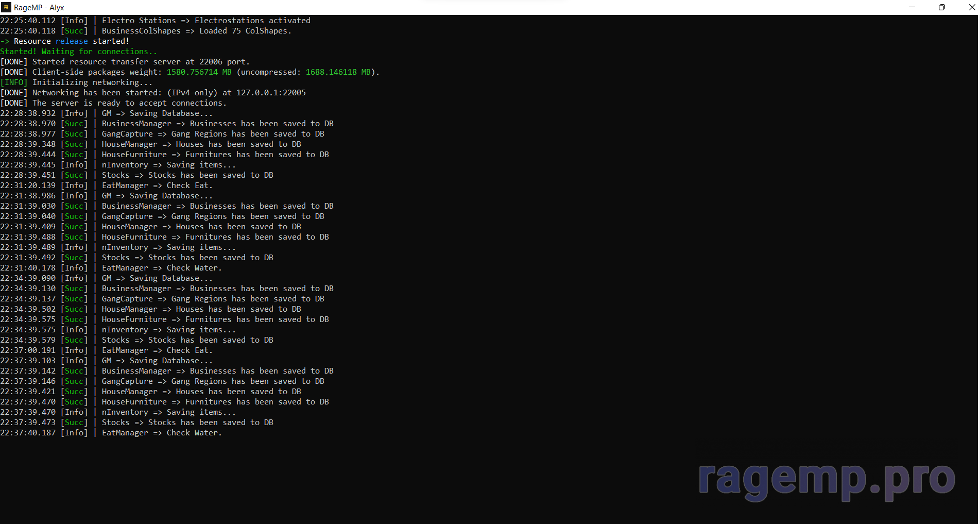Click the blue word "release" in resource line
The image size is (980, 524).
[72, 41]
